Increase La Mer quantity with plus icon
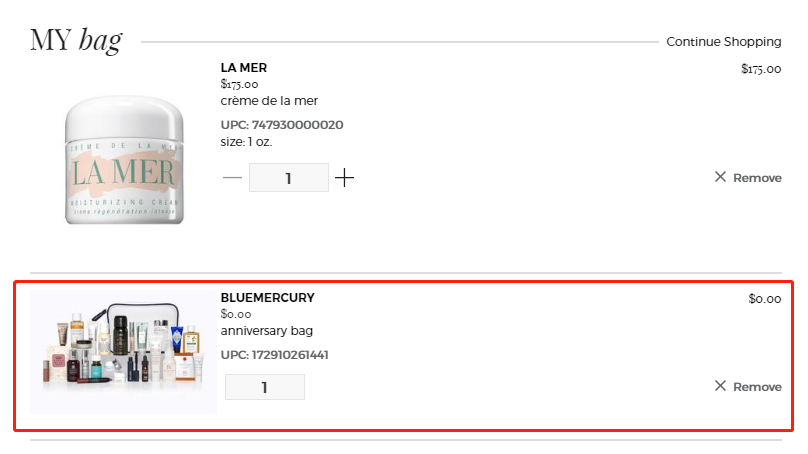 344,178
